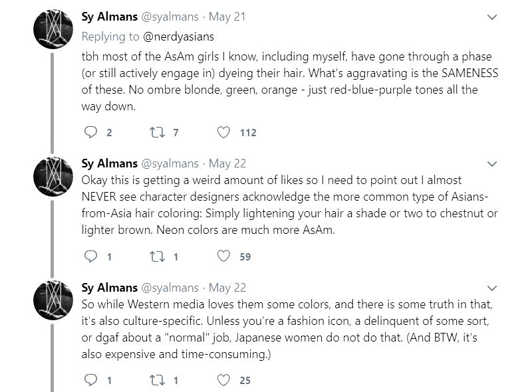Retweet the May 21 hair-dyeing tweet

pyautogui.click(x=154, y=132)
